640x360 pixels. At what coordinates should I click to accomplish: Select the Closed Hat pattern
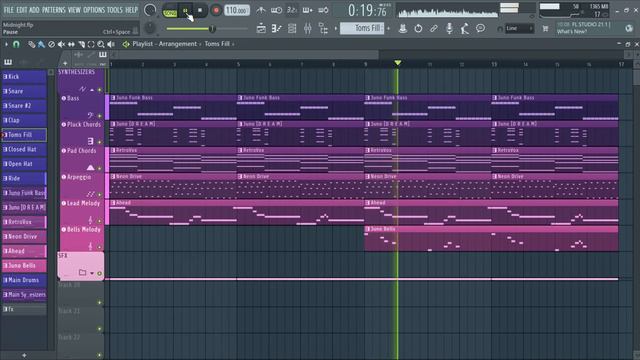(24, 149)
